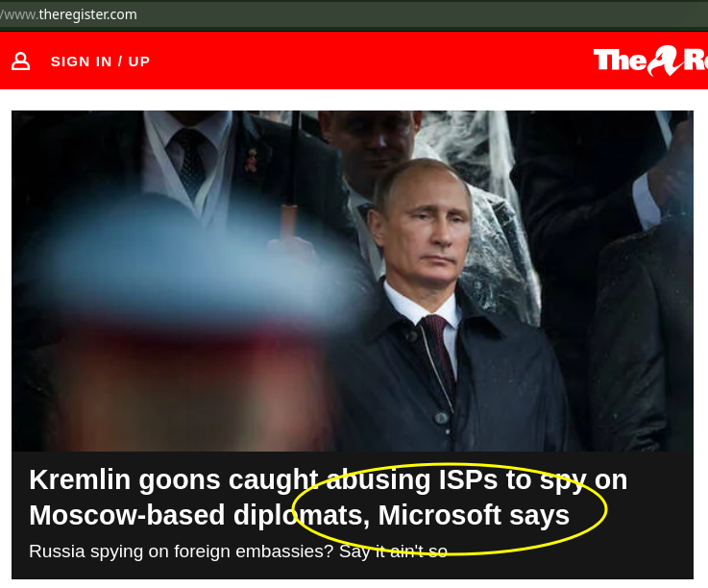Open the SIGN IN / UP link
The width and height of the screenshot is (708, 588).
[x=100, y=61]
